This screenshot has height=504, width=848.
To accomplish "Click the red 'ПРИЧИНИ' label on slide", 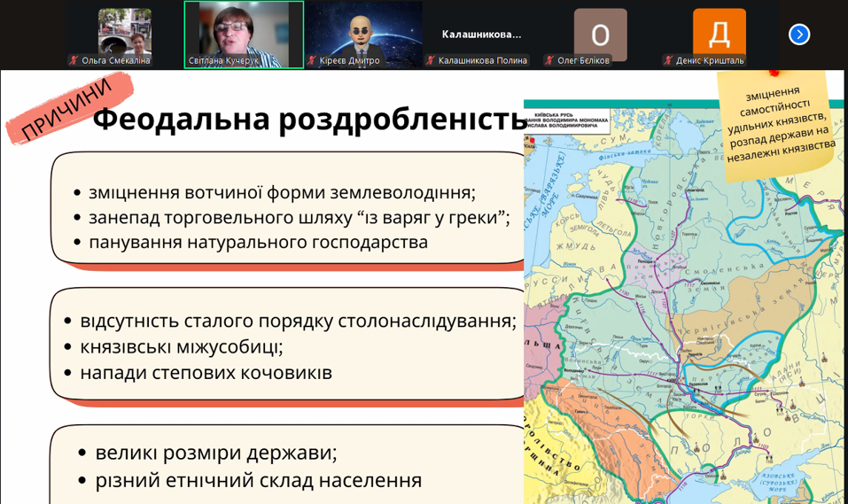I will click(67, 108).
